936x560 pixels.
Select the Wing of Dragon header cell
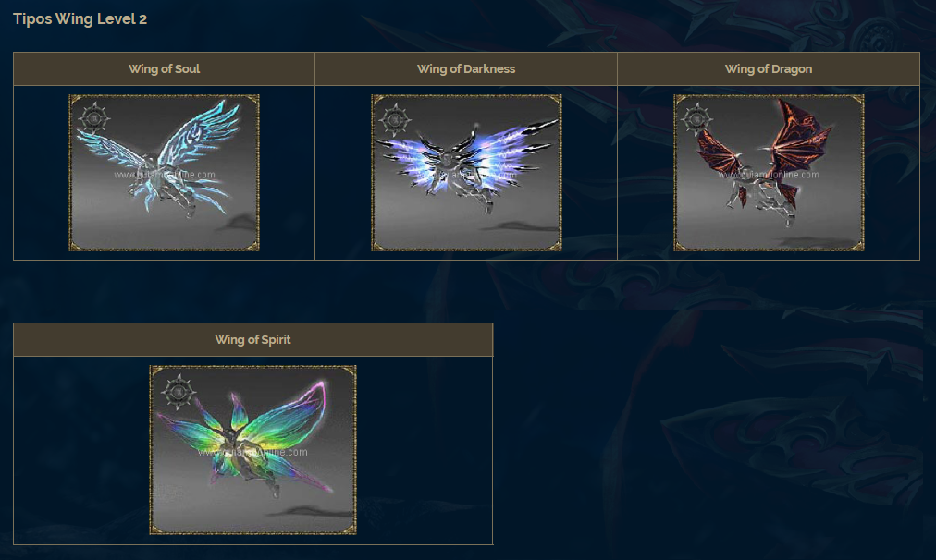tap(769, 68)
